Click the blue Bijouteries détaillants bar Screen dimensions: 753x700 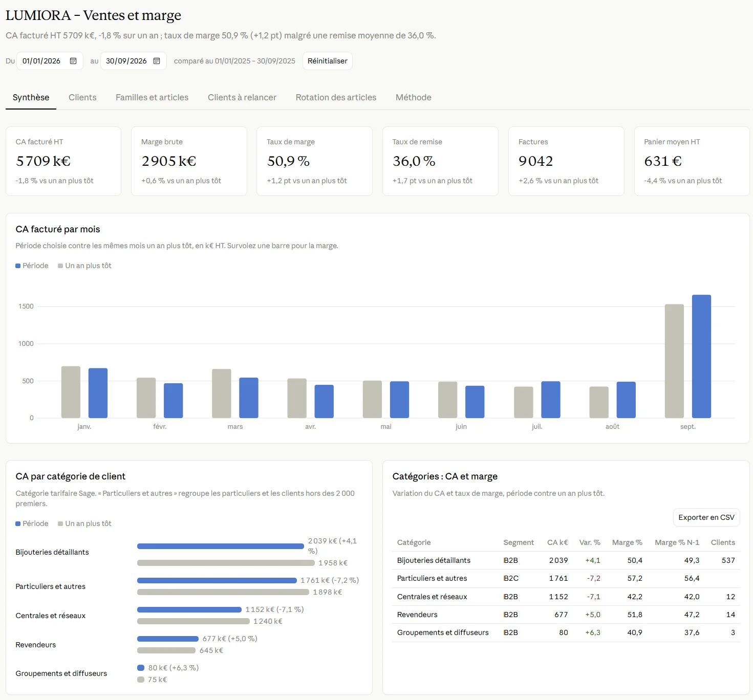[221, 546]
